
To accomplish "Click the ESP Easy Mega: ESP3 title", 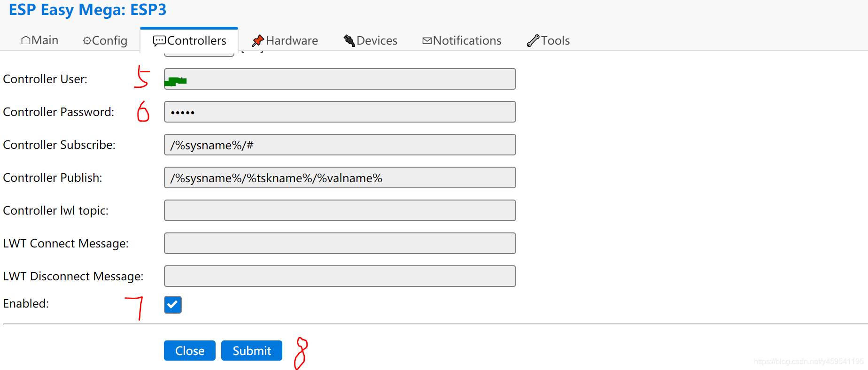I will (x=87, y=9).
